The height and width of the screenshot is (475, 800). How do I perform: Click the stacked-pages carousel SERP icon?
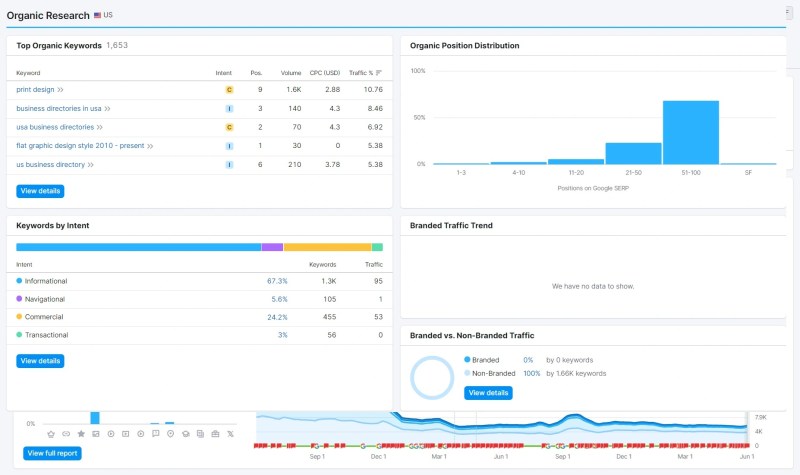(201, 434)
